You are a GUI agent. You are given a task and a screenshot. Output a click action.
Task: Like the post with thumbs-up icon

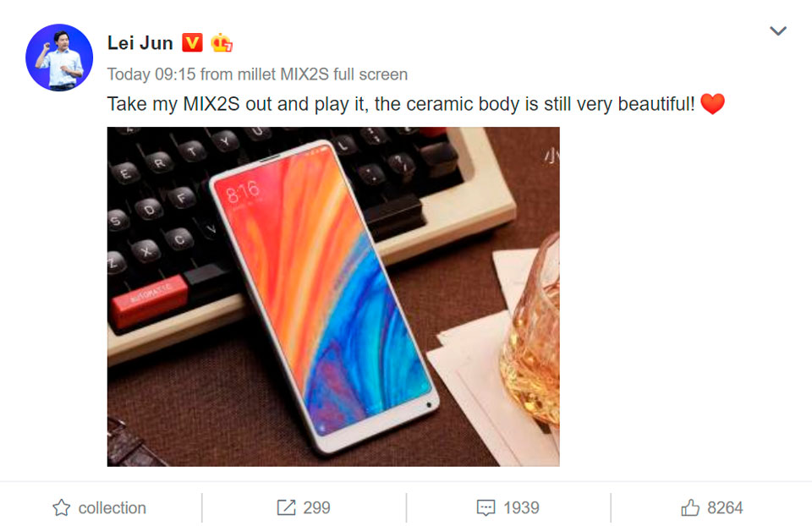pos(690,507)
